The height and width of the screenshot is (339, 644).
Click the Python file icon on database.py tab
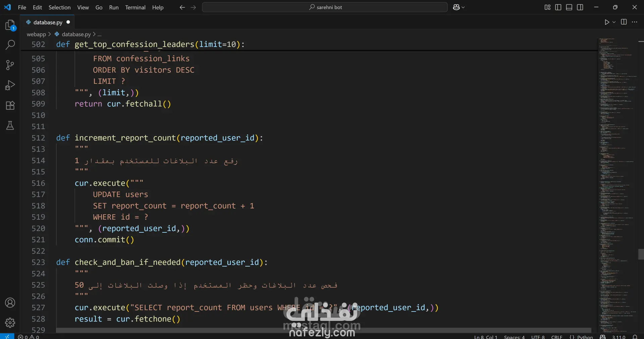point(29,22)
